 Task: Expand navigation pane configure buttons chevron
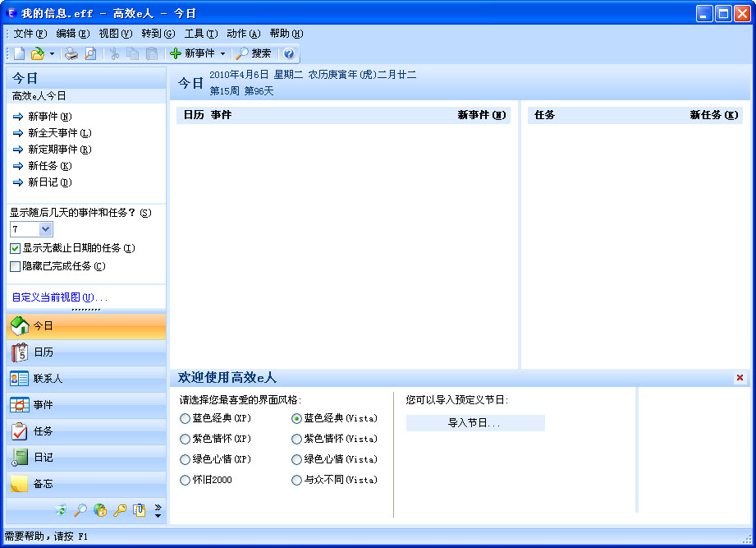[158, 510]
